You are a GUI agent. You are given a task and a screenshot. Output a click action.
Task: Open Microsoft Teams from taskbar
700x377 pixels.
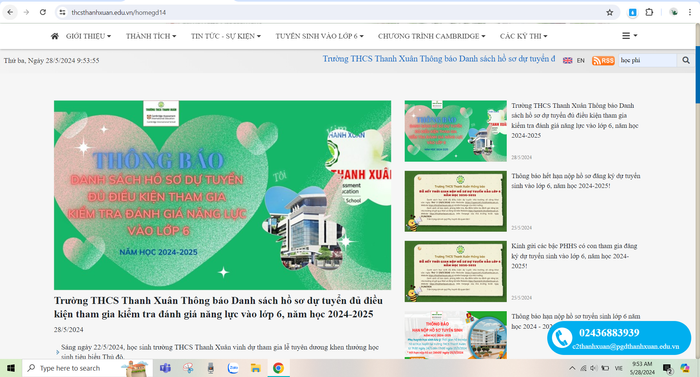(x=165, y=368)
